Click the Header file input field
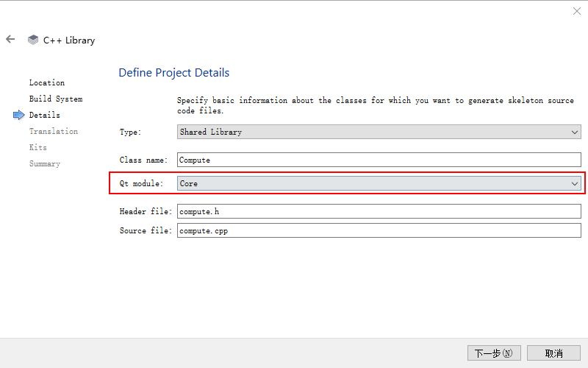The width and height of the screenshot is (588, 368). (379, 211)
